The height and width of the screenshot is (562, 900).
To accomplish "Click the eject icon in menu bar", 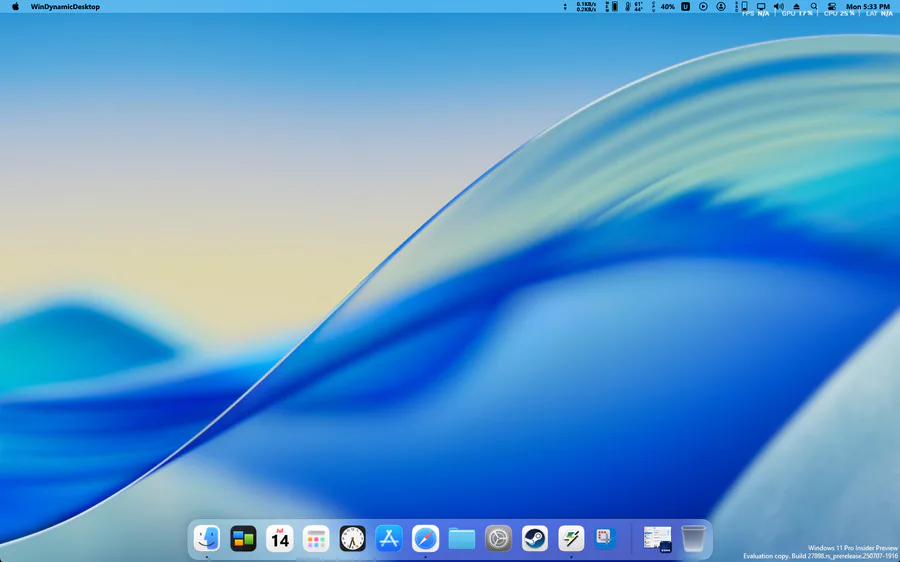I will coord(797,7).
